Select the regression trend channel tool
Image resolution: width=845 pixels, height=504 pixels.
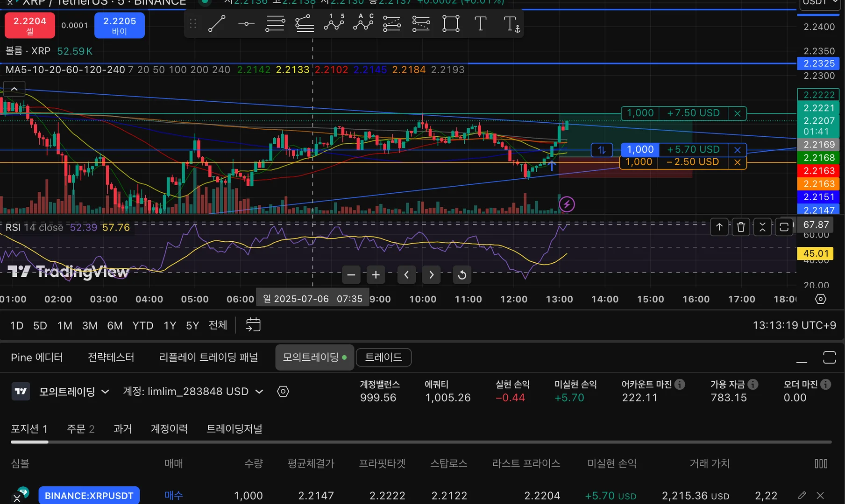click(x=305, y=23)
